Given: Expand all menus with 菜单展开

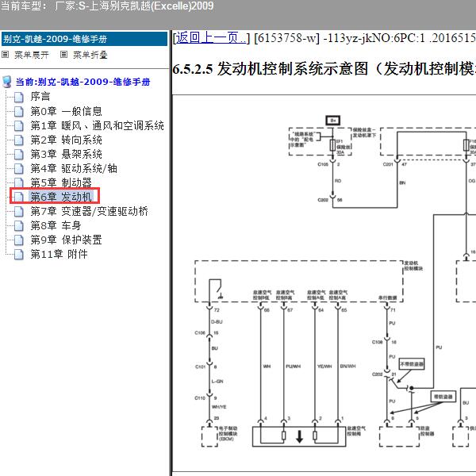Looking at the screenshot, I should tap(32, 55).
